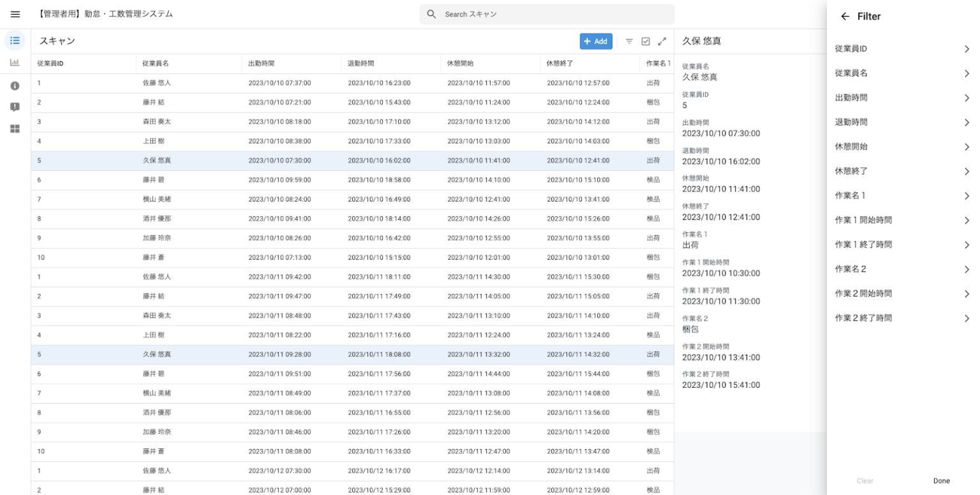
Task: Select the list view icon in the sidebar
Action: pyautogui.click(x=15, y=40)
